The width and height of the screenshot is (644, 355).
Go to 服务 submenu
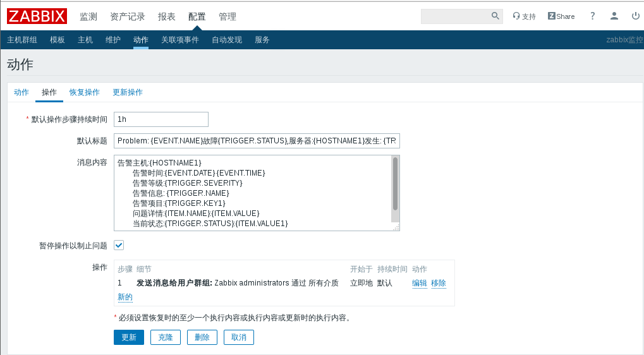point(262,40)
